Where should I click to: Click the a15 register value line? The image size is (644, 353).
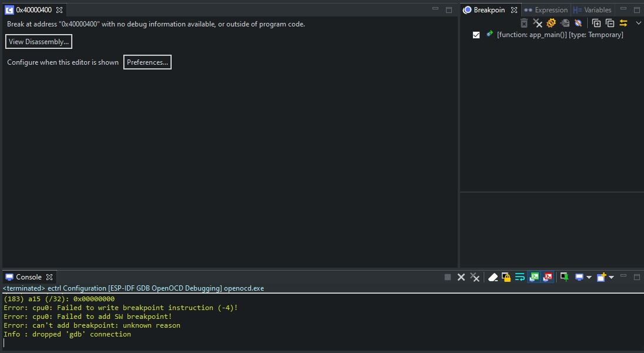pos(59,299)
